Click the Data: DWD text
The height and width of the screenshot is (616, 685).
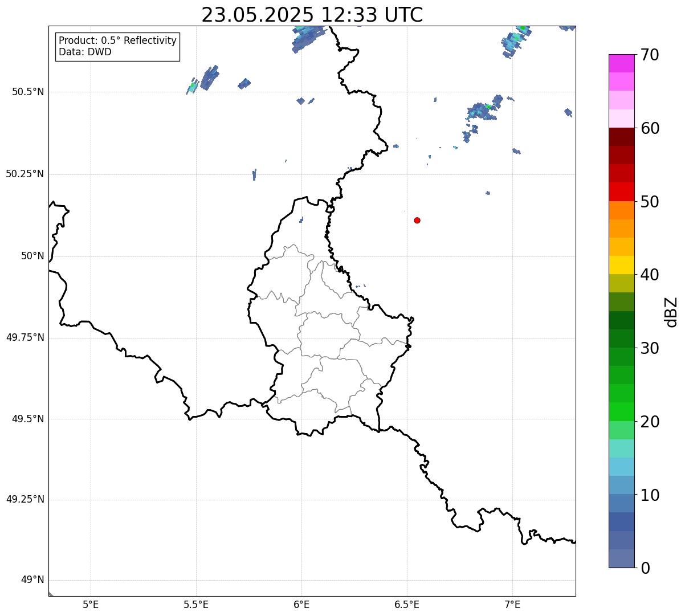[x=85, y=52]
